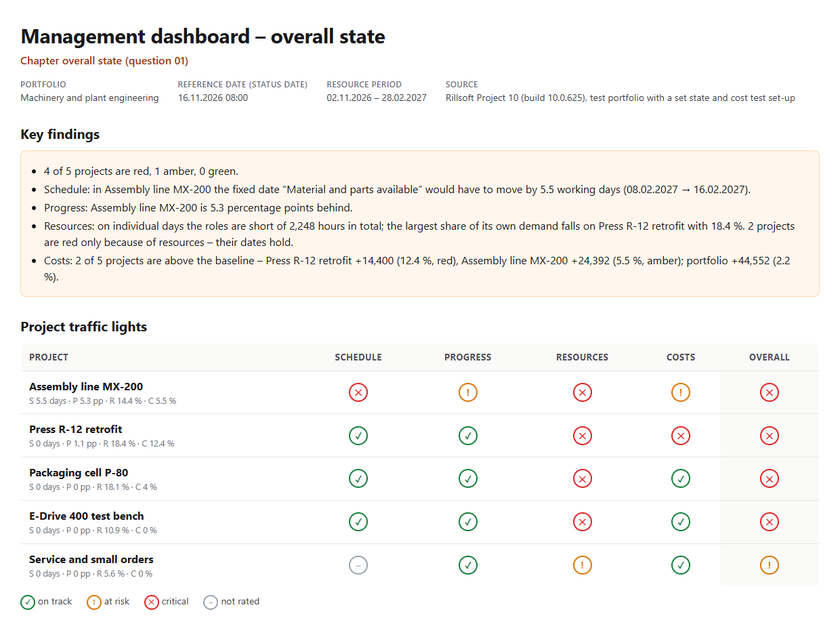Click the Overall critical icon for E-Drive 400 test bench
840x620 pixels.
click(770, 522)
